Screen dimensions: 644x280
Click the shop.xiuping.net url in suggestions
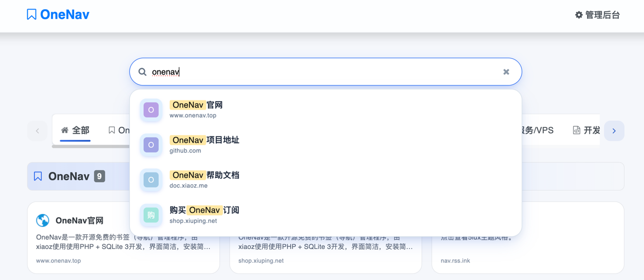[193, 221]
